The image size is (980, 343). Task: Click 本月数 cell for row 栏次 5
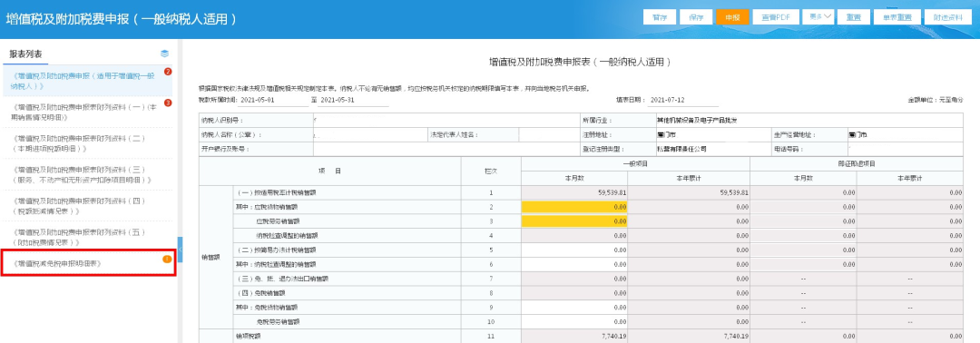click(x=573, y=250)
